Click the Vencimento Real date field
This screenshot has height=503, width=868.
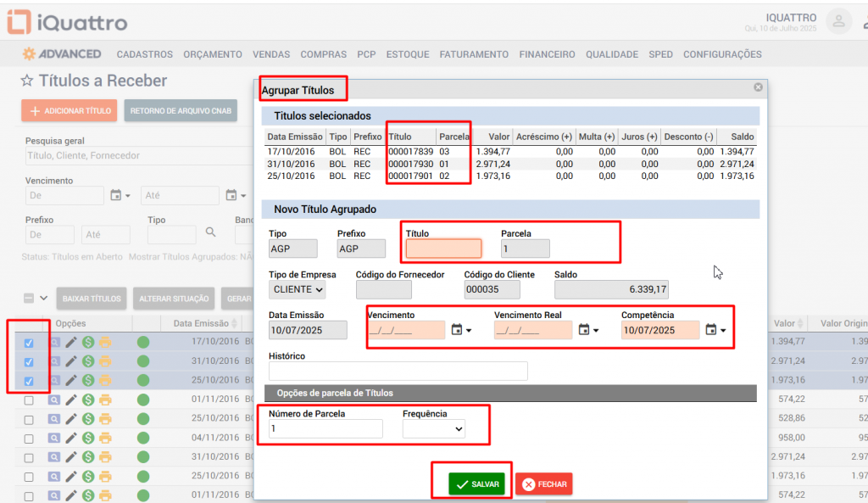[533, 330]
